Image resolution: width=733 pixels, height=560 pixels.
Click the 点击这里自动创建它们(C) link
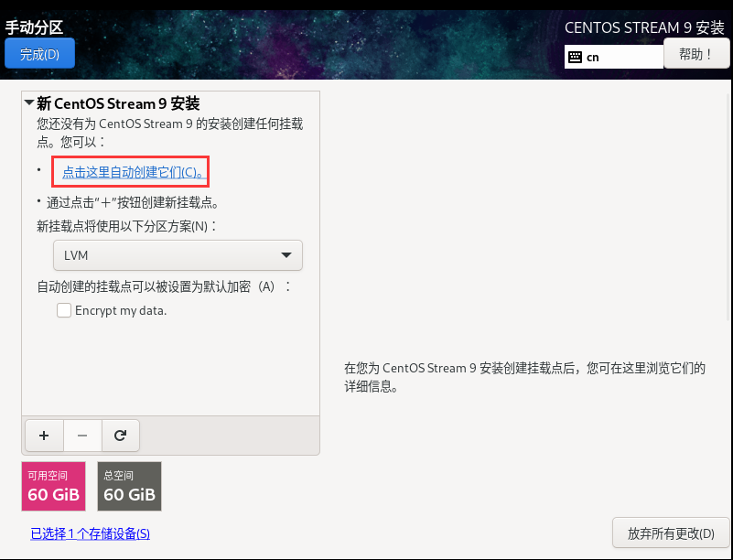[134, 172]
